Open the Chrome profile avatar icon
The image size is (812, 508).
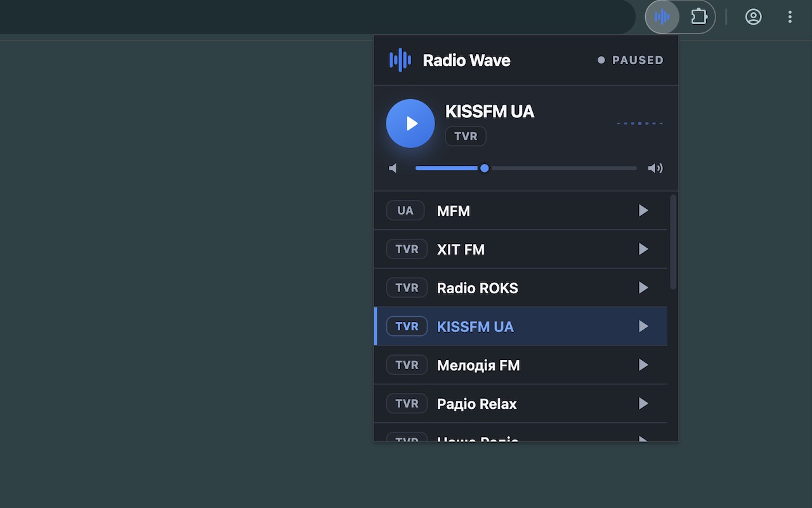pos(753,17)
